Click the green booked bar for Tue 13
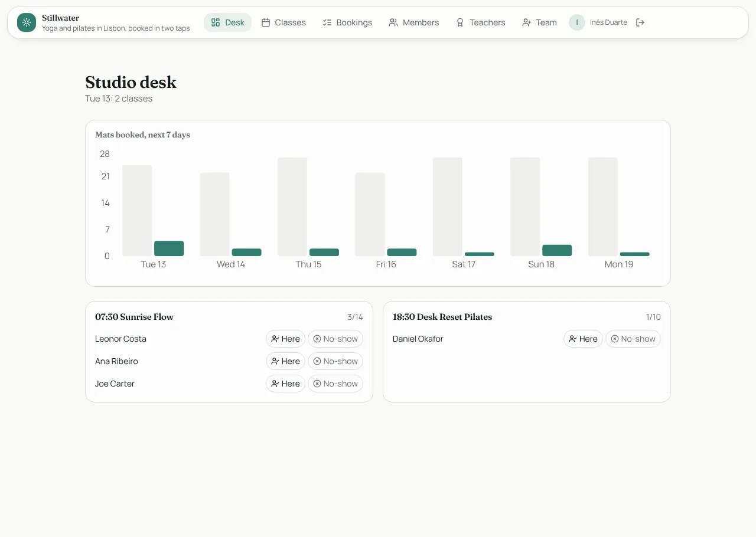The width and height of the screenshot is (756, 537). (169, 248)
